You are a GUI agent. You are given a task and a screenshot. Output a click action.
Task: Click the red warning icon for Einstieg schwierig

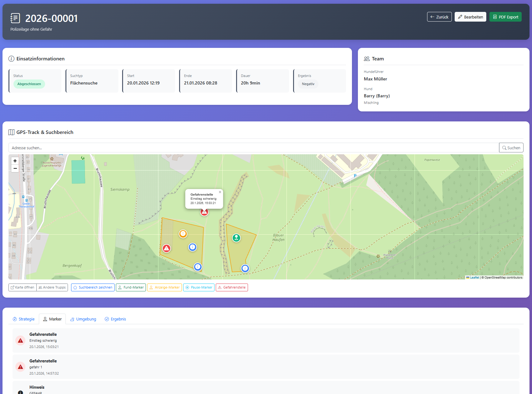click(21, 340)
